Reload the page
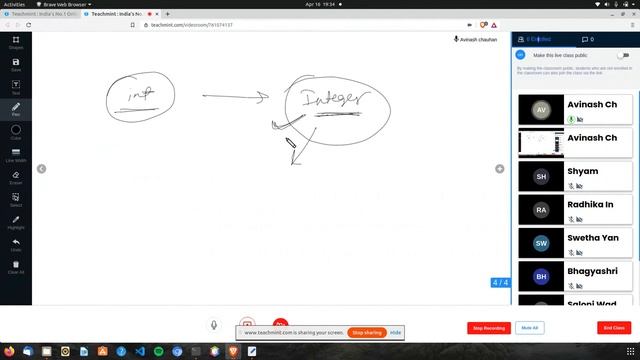Image resolution: width=640 pixels, height=360 pixels. tap(29, 25)
